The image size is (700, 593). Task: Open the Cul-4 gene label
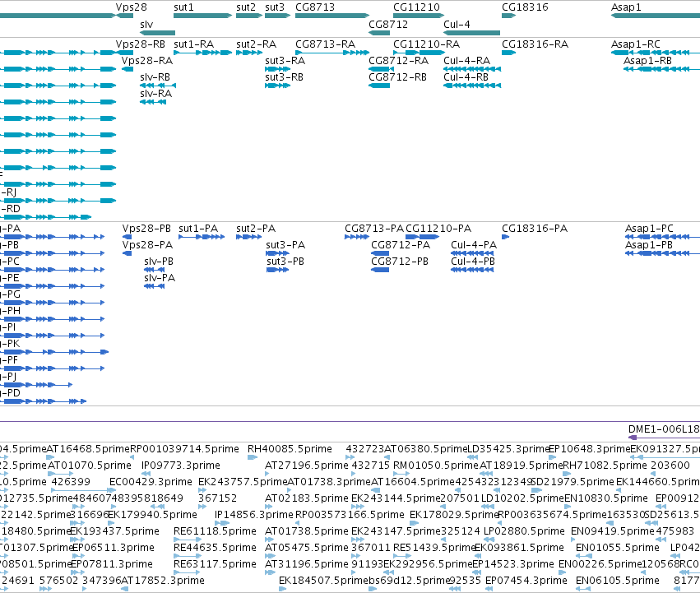coord(457,25)
